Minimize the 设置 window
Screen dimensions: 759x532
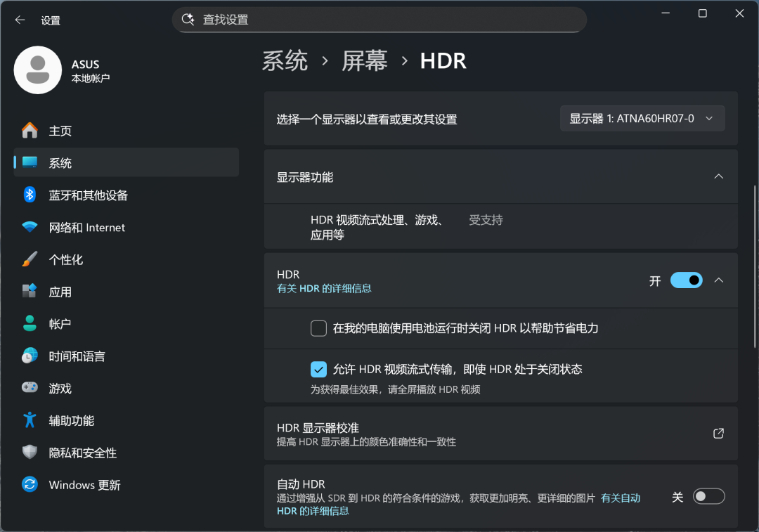point(666,13)
